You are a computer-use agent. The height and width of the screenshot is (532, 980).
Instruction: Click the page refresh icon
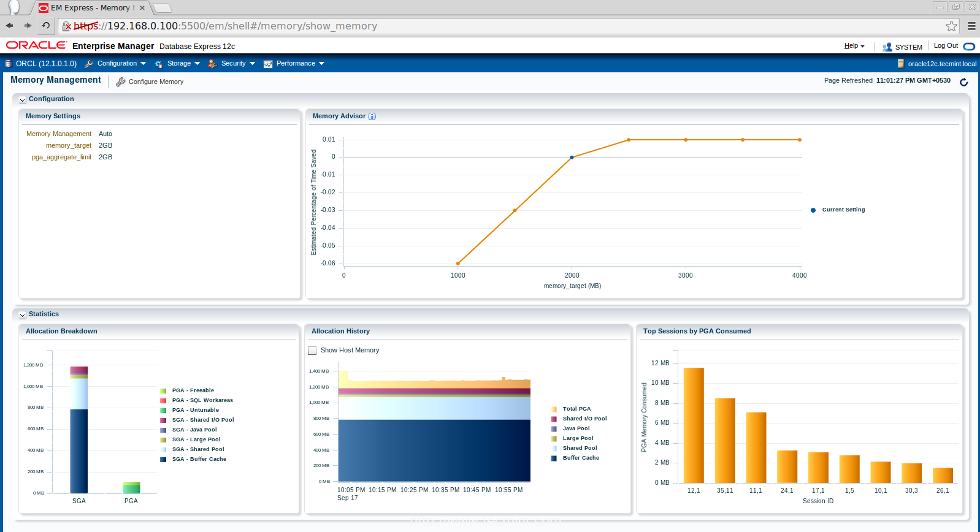(963, 82)
